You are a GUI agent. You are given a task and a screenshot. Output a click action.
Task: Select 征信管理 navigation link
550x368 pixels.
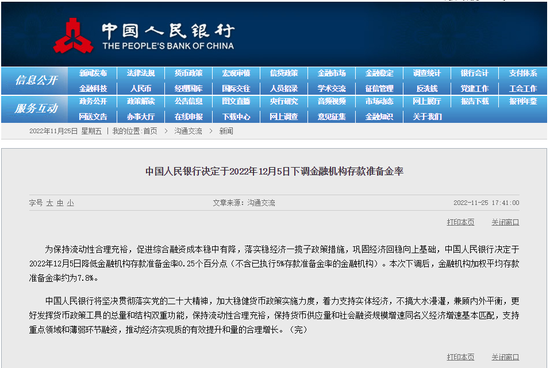[x=380, y=88]
